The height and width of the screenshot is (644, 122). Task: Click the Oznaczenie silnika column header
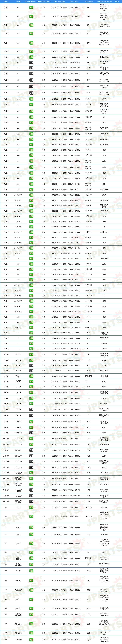click(105, 2)
